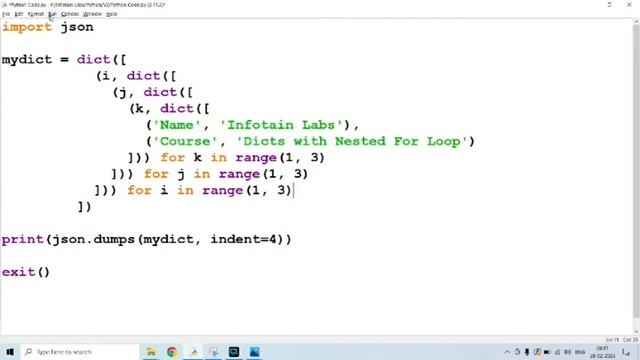
Task: Click the '(j, dict([' line
Action: point(153,92)
